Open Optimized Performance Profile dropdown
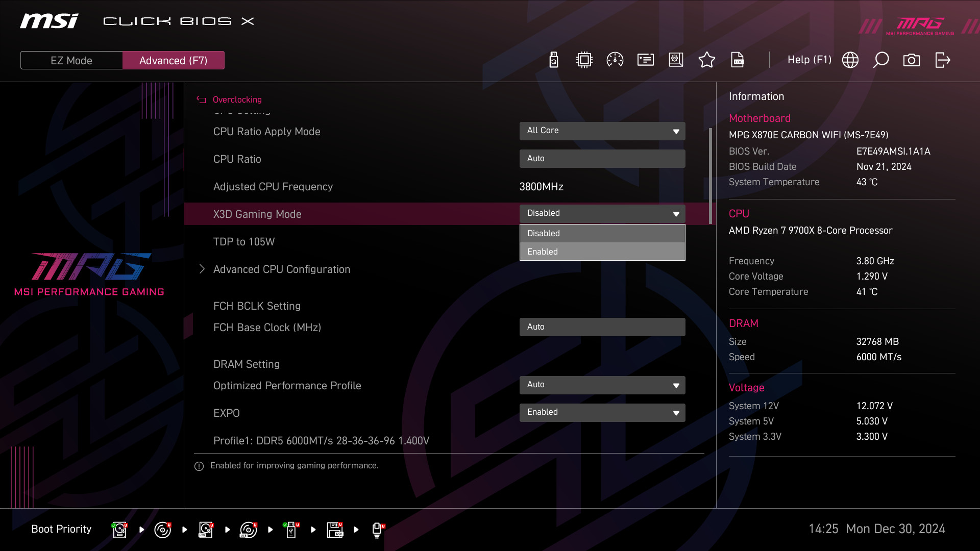This screenshot has height=551, width=980. [x=602, y=385]
